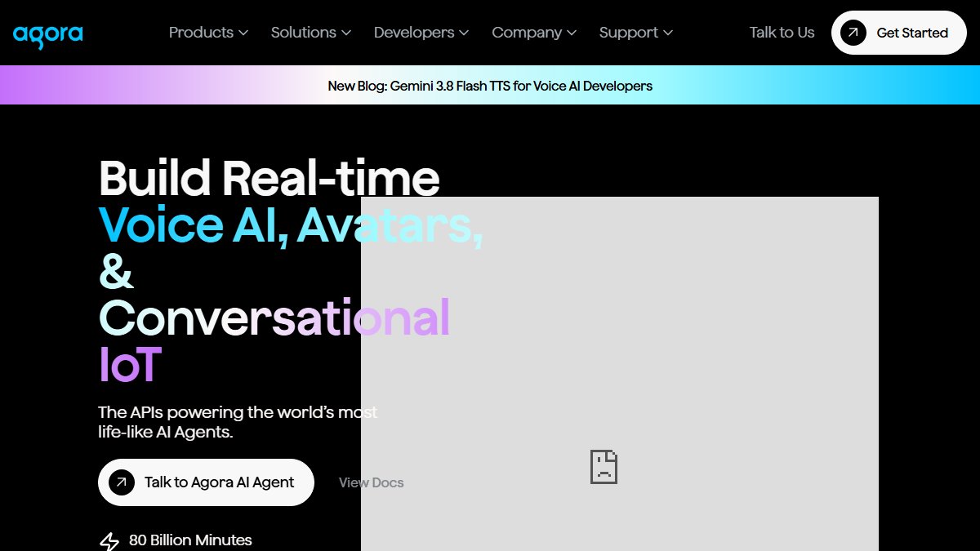The width and height of the screenshot is (980, 551).
Task: Expand the Developers chevron
Action: pyautogui.click(x=464, y=33)
